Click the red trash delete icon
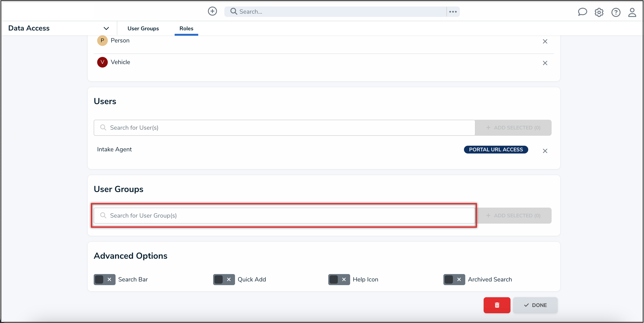This screenshot has height=323, width=644. click(x=497, y=305)
